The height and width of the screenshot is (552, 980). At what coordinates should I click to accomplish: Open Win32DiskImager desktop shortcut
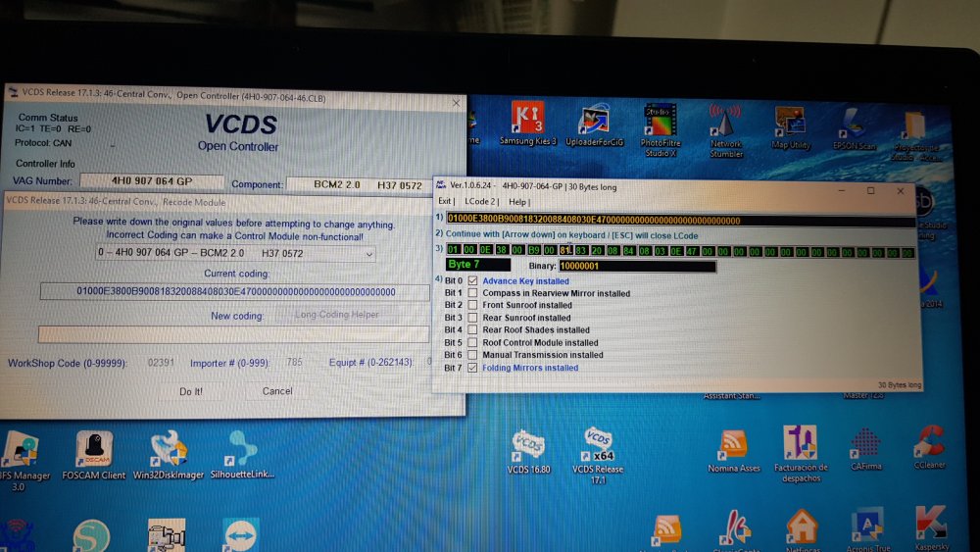(x=169, y=455)
